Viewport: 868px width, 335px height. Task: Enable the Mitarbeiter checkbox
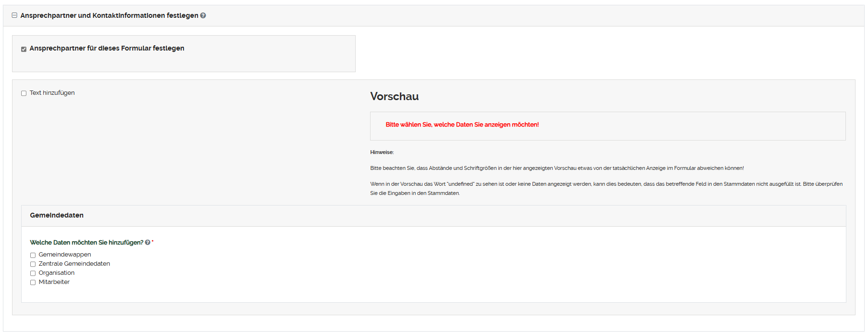pyautogui.click(x=33, y=283)
